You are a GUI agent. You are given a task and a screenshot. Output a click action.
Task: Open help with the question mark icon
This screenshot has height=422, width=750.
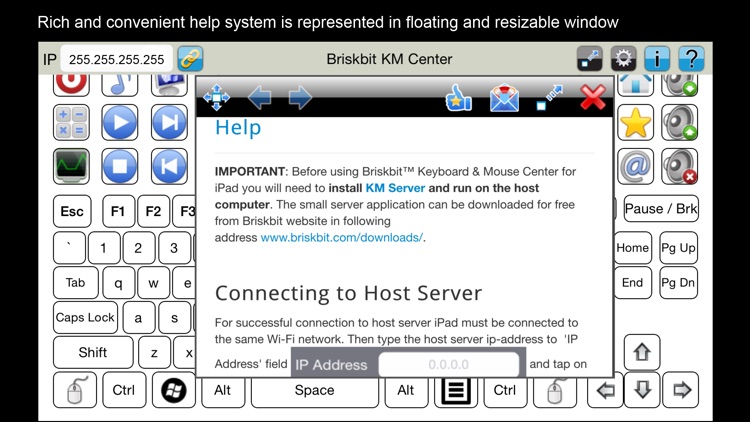(691, 59)
